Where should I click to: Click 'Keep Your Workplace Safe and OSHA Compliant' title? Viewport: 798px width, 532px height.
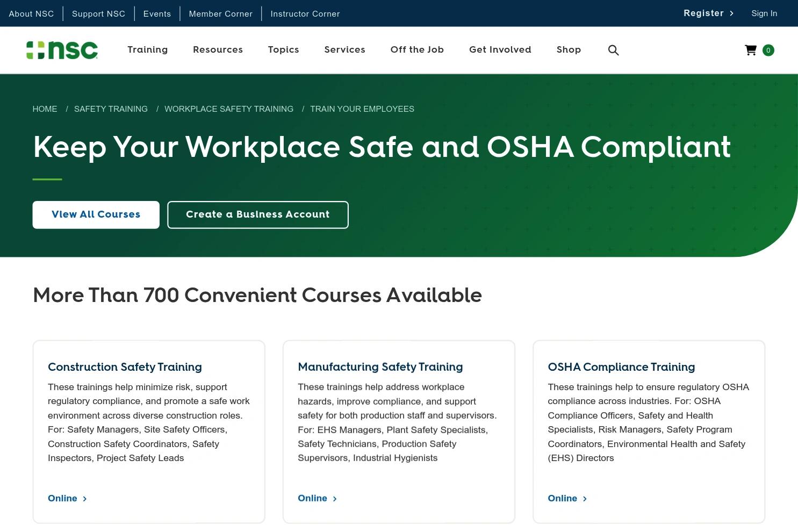tap(382, 147)
